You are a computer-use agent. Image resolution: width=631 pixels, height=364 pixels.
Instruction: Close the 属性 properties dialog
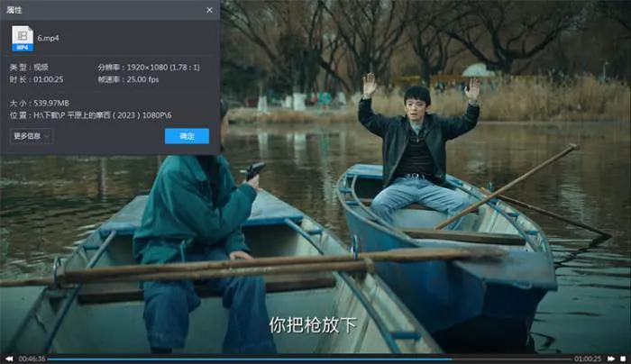click(210, 10)
